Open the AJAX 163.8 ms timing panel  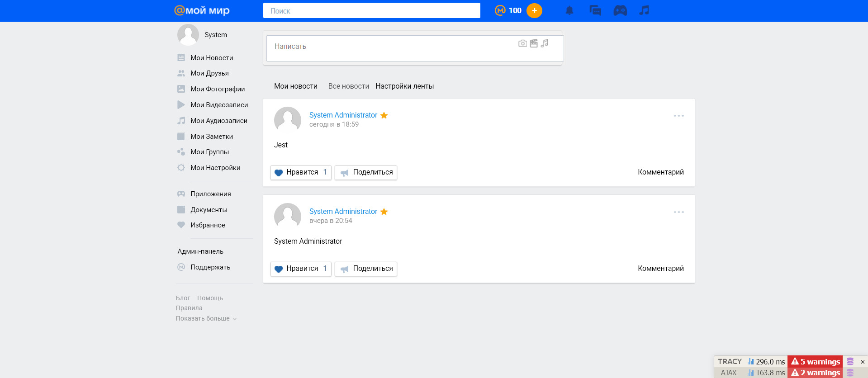point(766,373)
